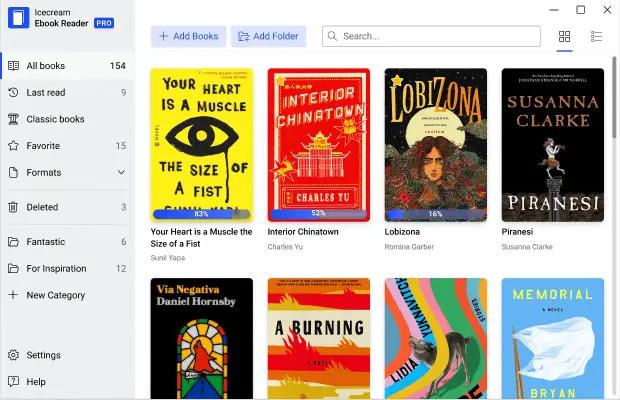Open Classic books column icon
The image size is (620, 400).
tap(13, 119)
